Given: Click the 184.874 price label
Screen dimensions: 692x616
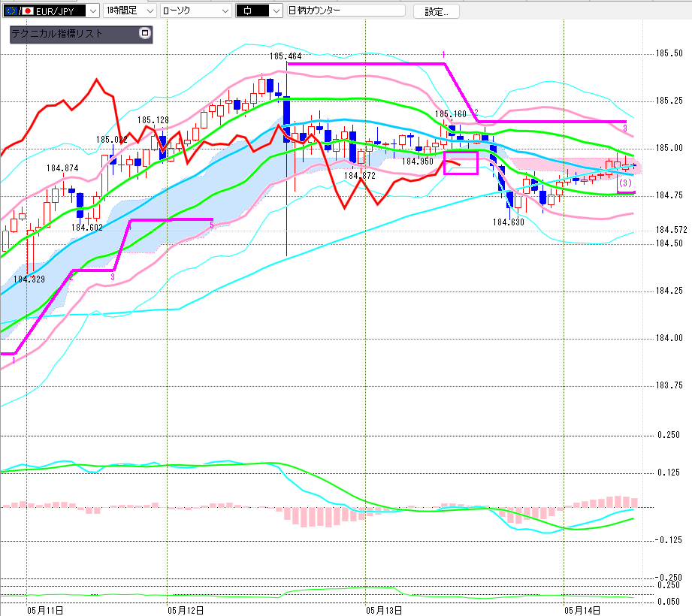Looking at the screenshot, I should click(x=62, y=168).
